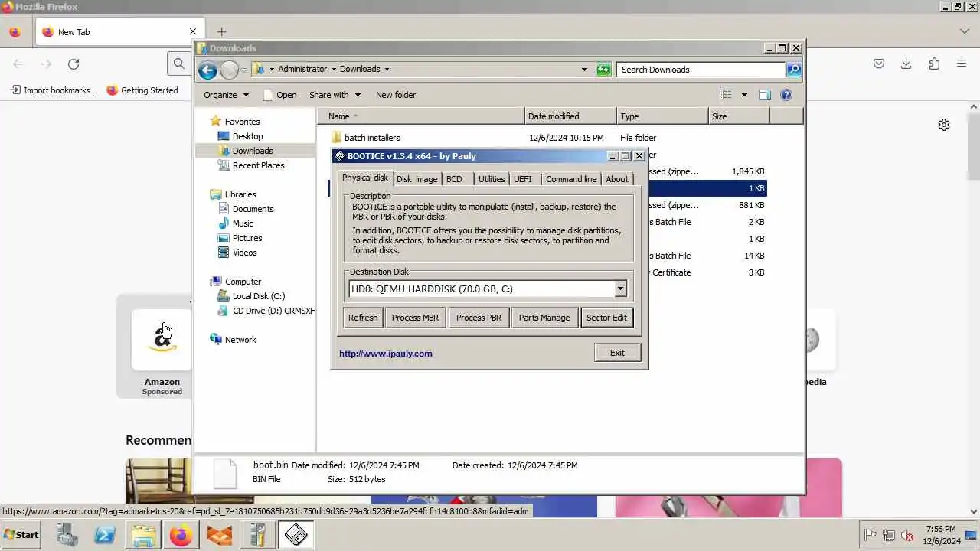This screenshot has width=980, height=551.
Task: Switch to the Command line tab
Action: click(571, 179)
